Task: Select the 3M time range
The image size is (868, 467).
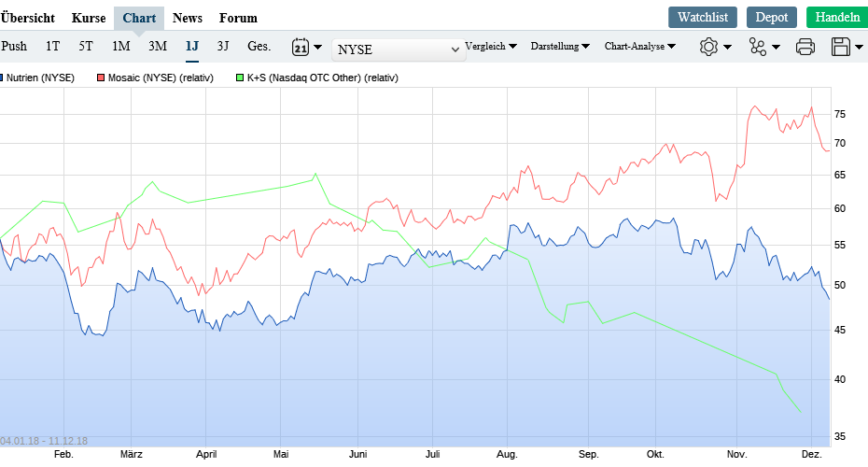Action: [x=157, y=46]
